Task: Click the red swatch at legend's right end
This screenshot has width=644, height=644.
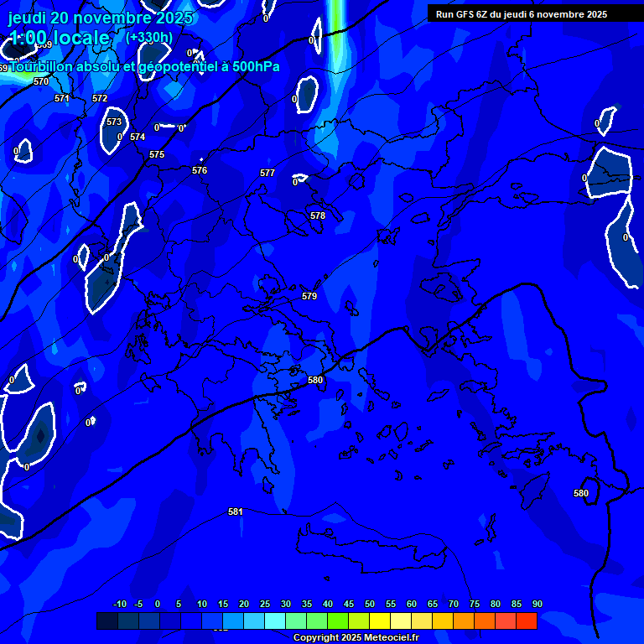Action: click(527, 621)
